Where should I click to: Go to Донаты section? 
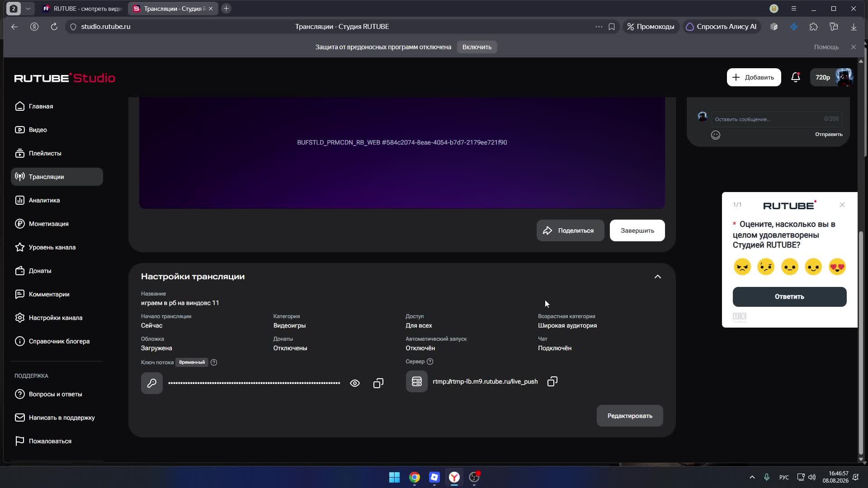pyautogui.click(x=57, y=271)
